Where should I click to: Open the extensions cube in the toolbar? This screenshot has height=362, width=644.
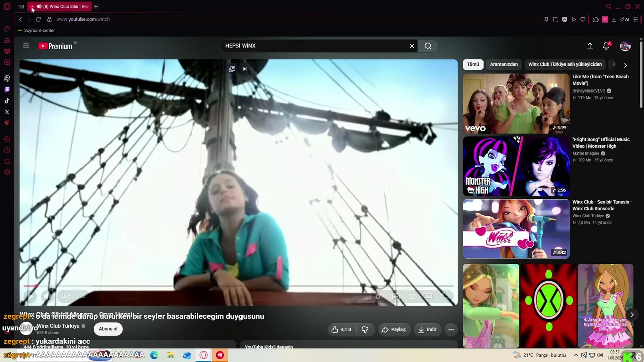tap(596, 19)
